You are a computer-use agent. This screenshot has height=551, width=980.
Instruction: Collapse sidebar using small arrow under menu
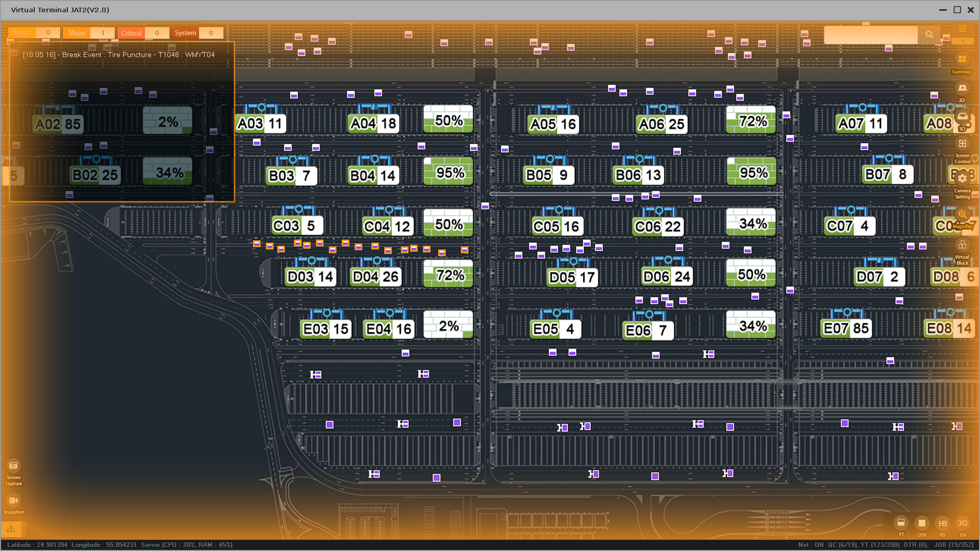point(962,40)
